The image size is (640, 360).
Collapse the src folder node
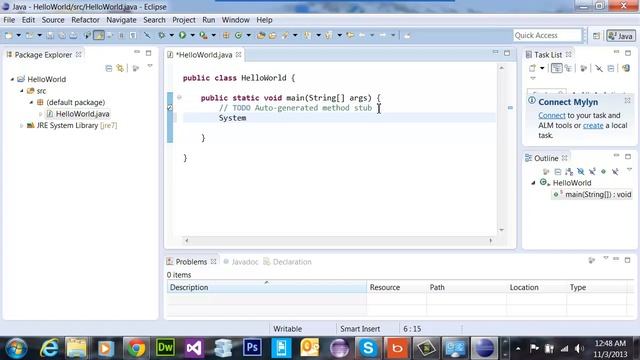click(x=22, y=91)
